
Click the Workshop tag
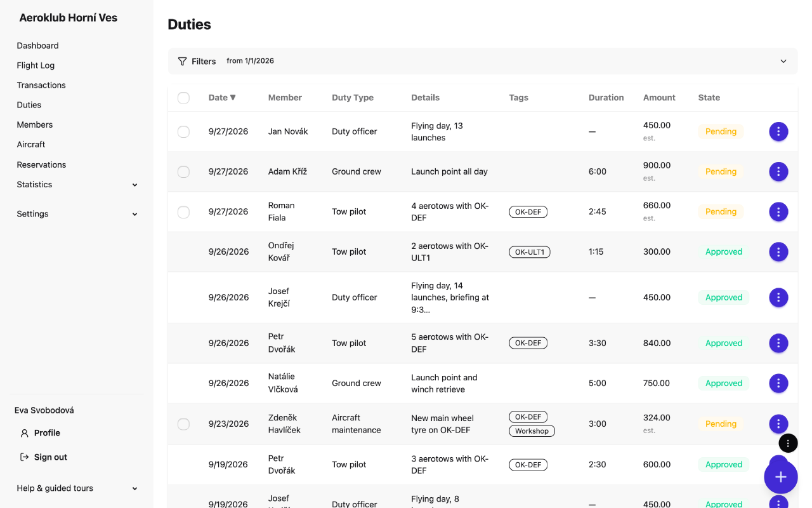[532, 431]
